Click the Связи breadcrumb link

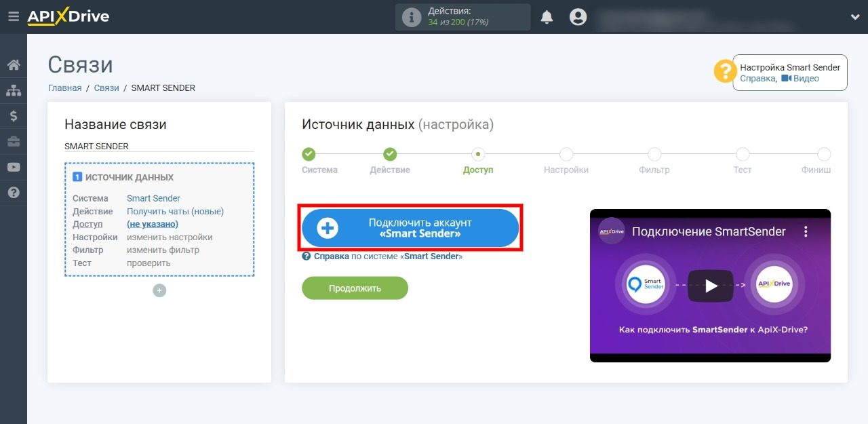[x=106, y=88]
